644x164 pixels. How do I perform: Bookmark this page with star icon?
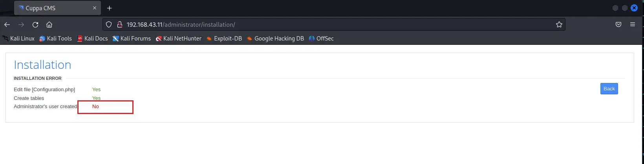click(x=559, y=24)
